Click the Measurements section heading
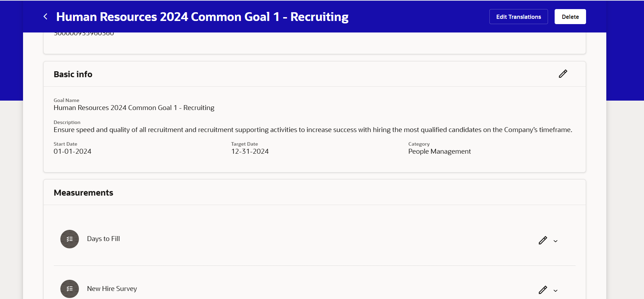644x299 pixels. (83, 192)
